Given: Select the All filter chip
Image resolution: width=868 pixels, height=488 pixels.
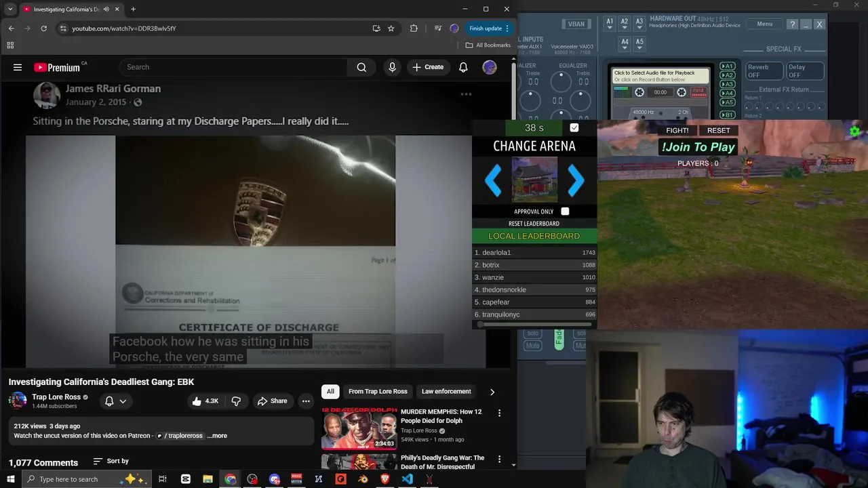Looking at the screenshot, I should (x=330, y=392).
